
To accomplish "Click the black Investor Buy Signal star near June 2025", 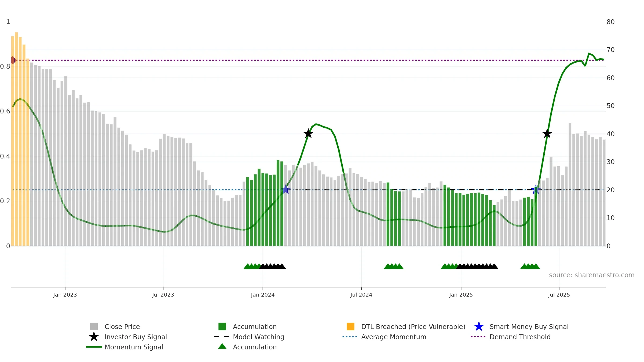I will pyautogui.click(x=547, y=134).
